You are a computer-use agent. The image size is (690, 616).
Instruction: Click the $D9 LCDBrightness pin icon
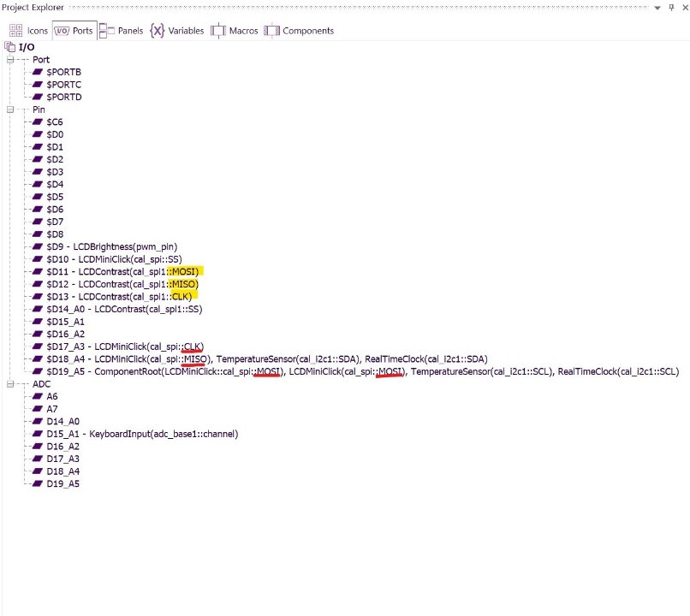tap(37, 246)
